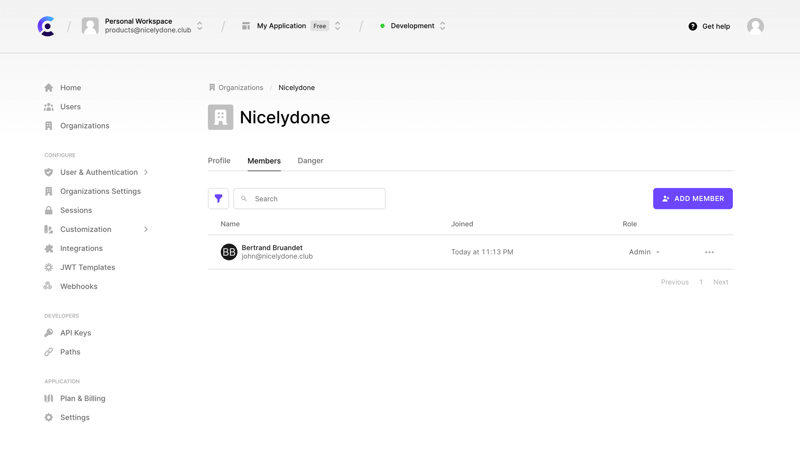Open Organizations Settings from the sidebar
The height and width of the screenshot is (459, 800).
101,191
